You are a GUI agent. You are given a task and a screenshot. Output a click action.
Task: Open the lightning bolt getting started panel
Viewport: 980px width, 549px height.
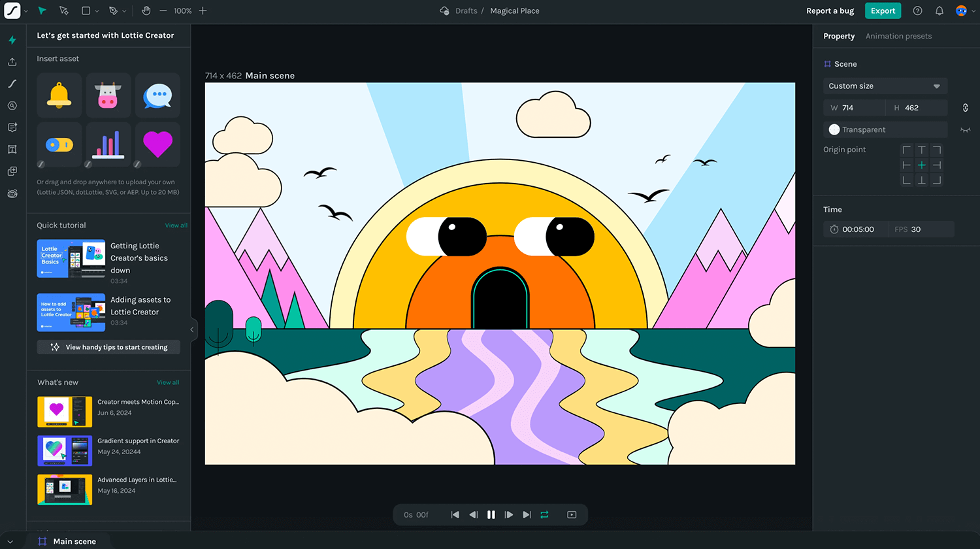click(x=12, y=40)
